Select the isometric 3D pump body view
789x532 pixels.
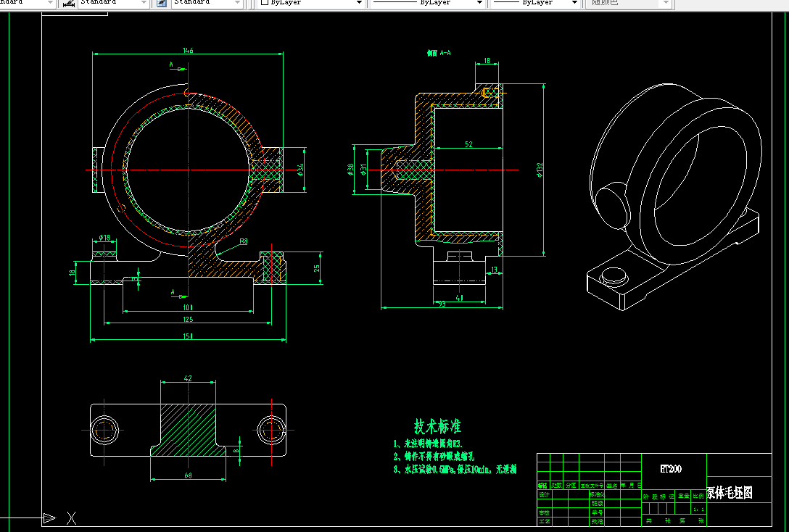pyautogui.click(x=674, y=196)
